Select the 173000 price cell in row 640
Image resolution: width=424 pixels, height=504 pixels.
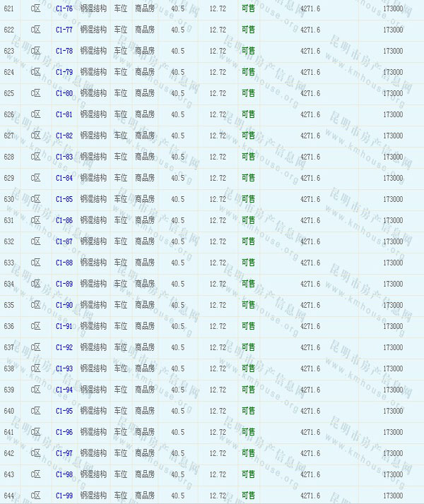(393, 411)
